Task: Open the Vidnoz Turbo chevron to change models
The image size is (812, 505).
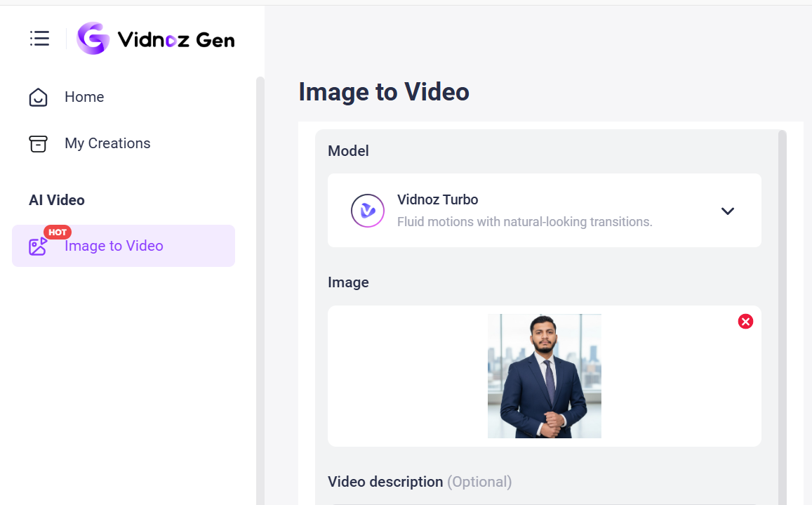Action: [x=728, y=211]
